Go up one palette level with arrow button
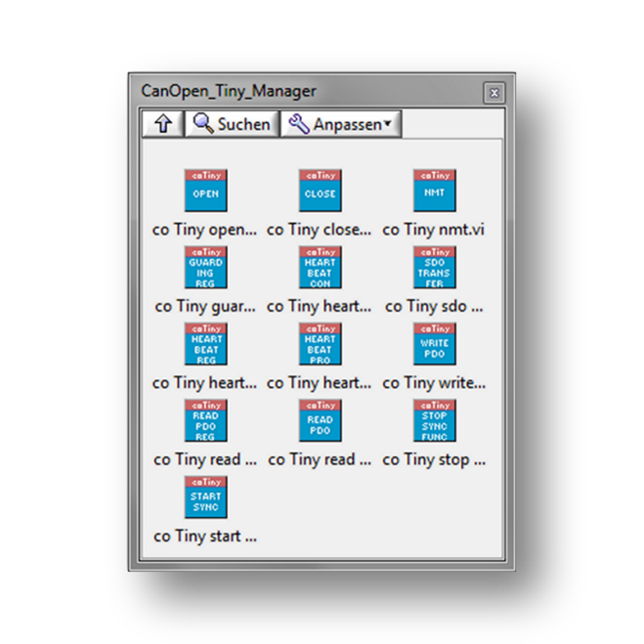This screenshot has width=644, height=644. 162,124
